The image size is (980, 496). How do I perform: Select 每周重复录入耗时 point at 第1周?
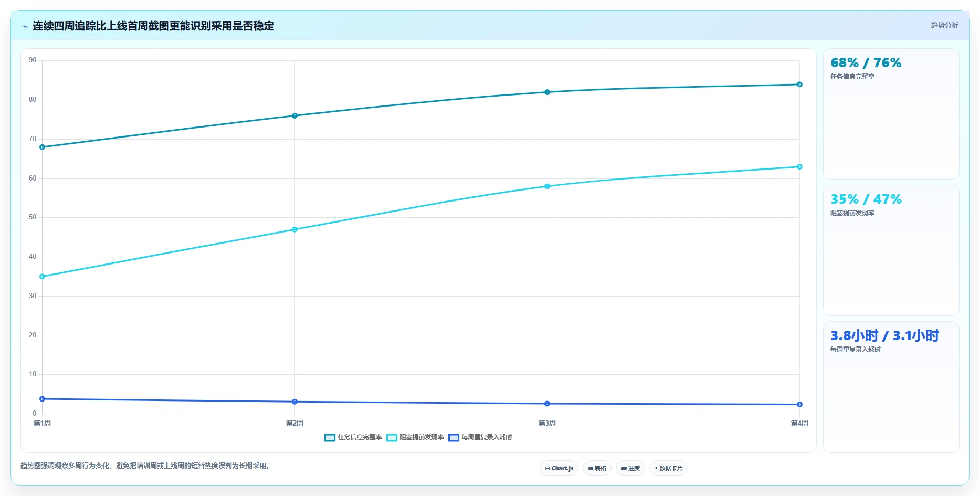click(x=42, y=399)
